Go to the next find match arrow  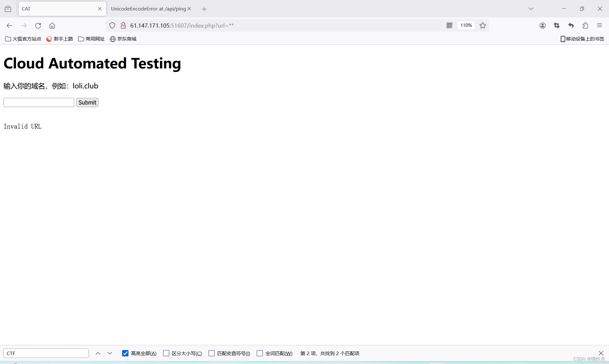(x=110, y=353)
